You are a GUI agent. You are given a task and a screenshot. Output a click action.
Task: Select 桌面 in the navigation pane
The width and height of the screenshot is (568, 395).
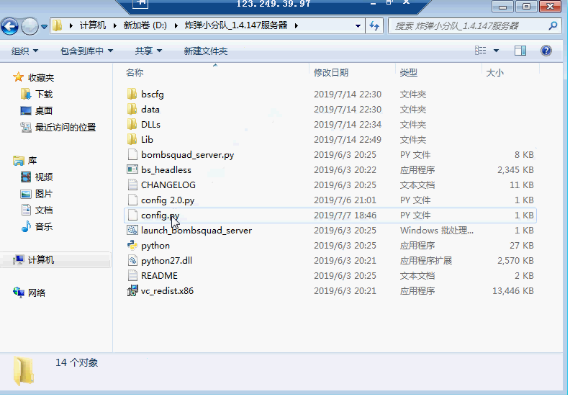coord(44,111)
